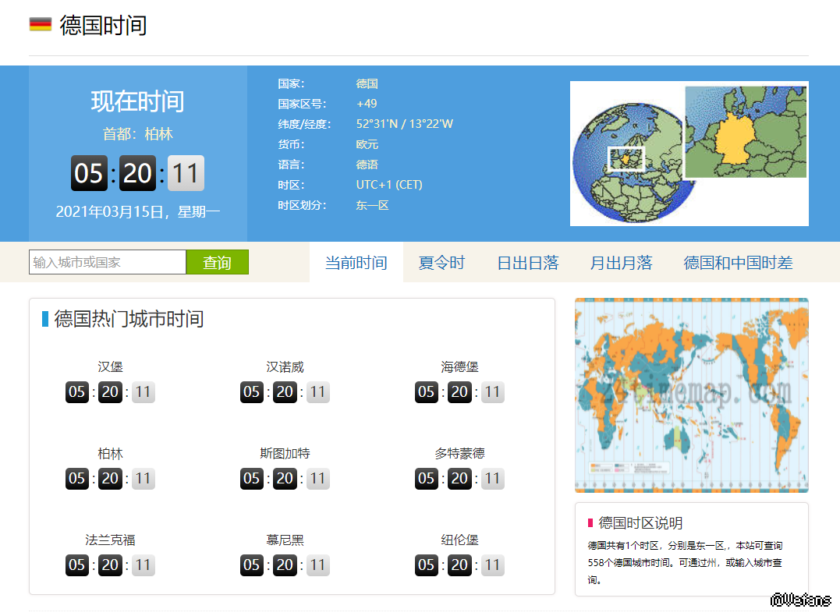The image size is (840, 616).
Task: Select the 海德堡 city link
Action: (x=459, y=366)
